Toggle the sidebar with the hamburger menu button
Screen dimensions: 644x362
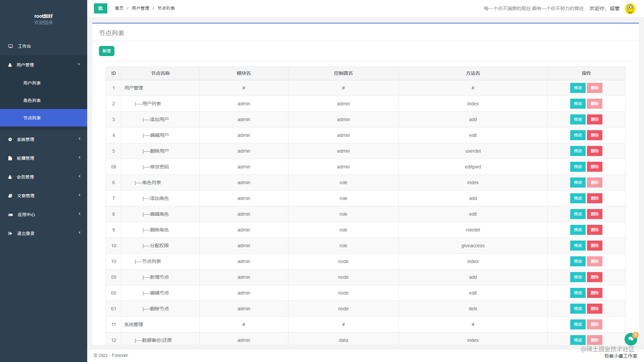coord(100,8)
